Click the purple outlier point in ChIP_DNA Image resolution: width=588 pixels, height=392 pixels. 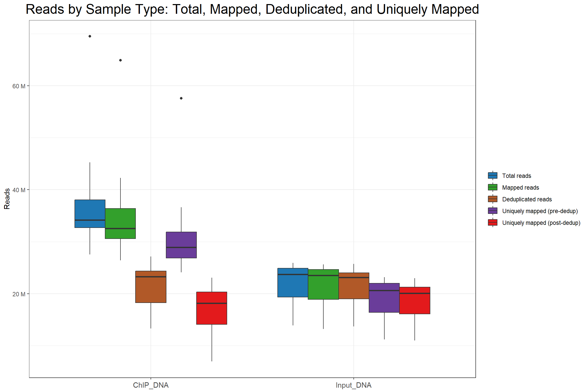click(x=181, y=98)
